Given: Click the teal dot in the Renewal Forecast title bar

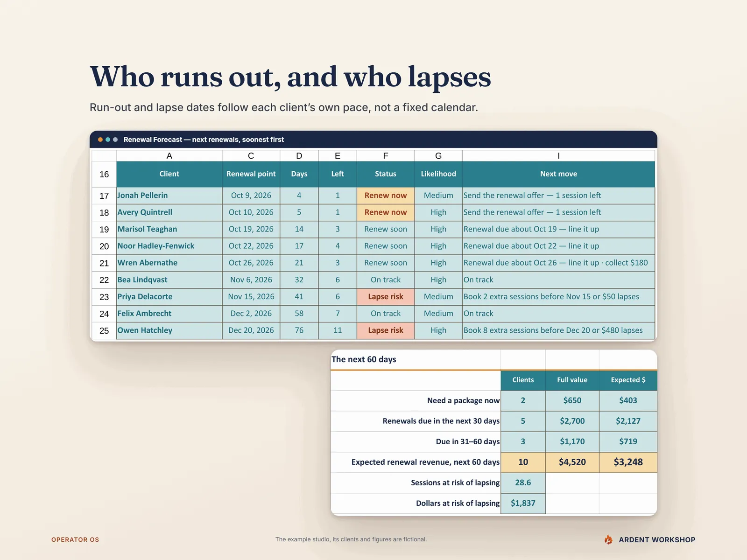Looking at the screenshot, I should click(108, 140).
